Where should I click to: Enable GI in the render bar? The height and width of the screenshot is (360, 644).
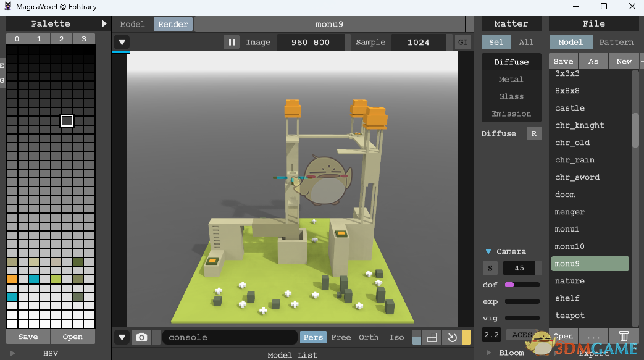(462, 42)
